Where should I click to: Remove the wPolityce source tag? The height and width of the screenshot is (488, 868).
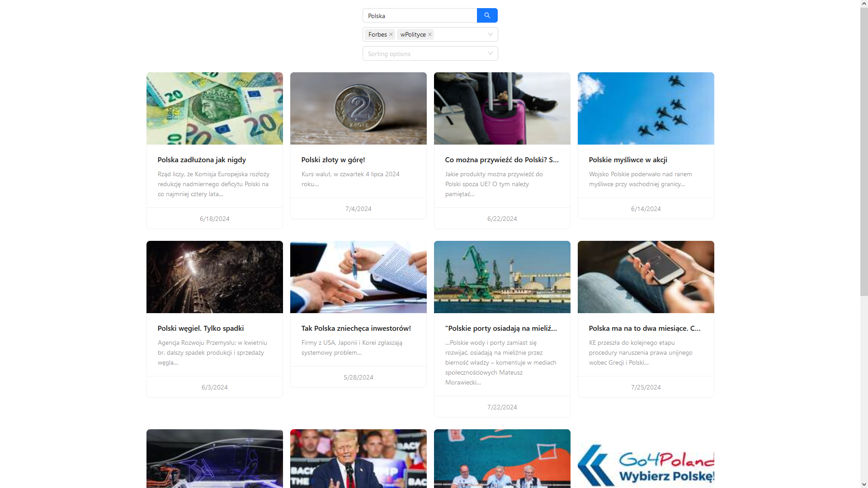[x=430, y=34]
